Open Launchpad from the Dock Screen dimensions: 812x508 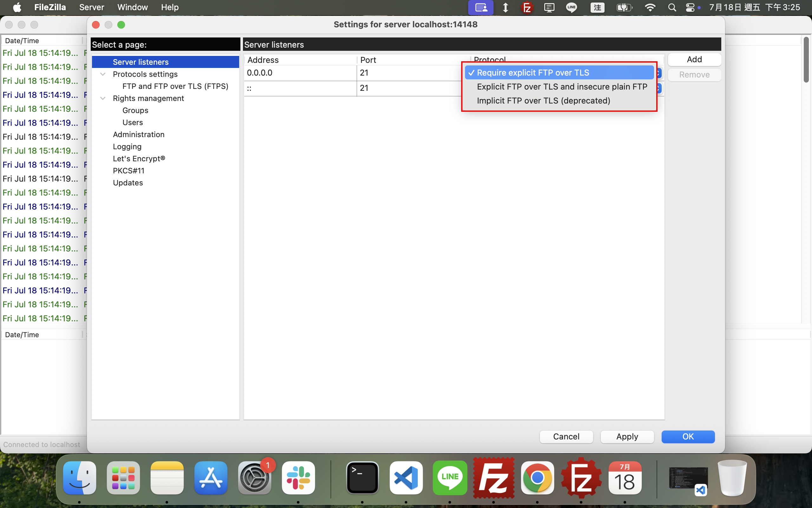pyautogui.click(x=123, y=478)
